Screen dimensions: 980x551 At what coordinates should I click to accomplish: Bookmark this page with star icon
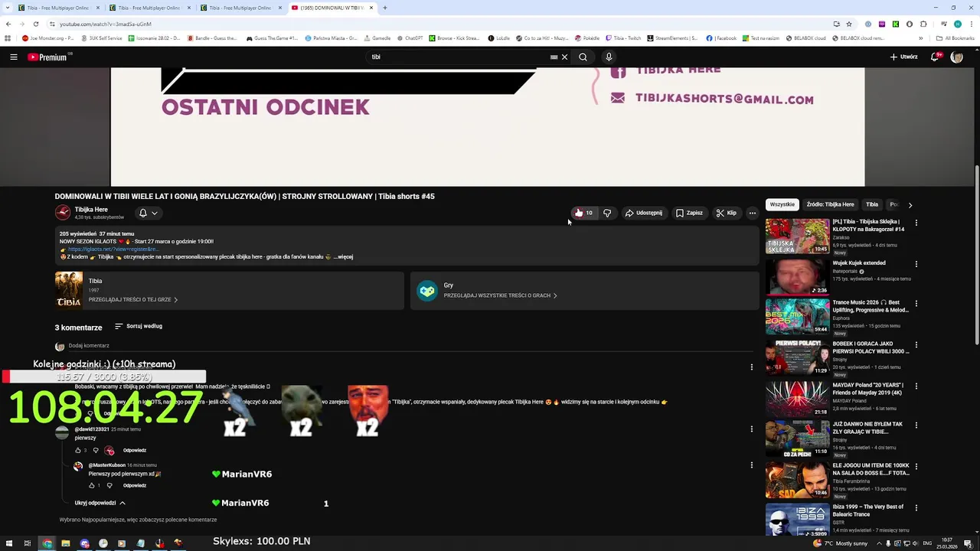848,24
